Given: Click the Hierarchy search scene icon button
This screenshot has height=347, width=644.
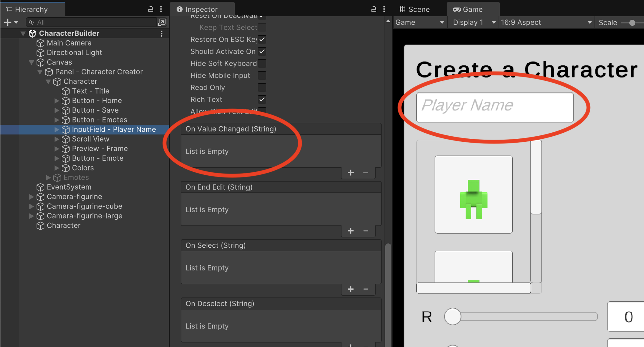Looking at the screenshot, I should (x=162, y=22).
